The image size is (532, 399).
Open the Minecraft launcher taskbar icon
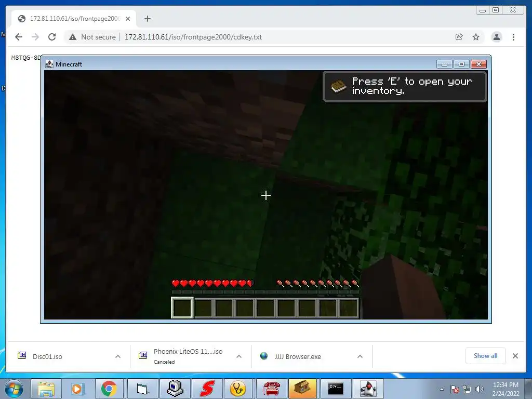pos(303,389)
